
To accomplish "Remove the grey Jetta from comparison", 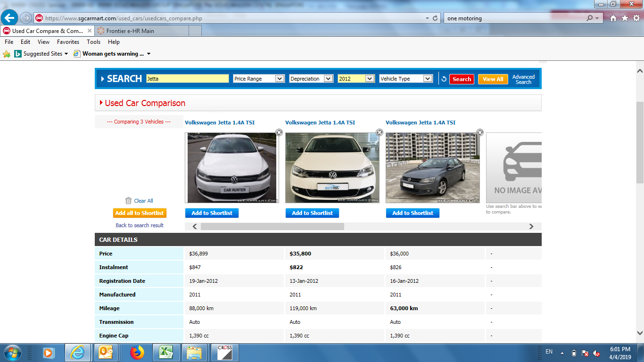I will coord(480,132).
